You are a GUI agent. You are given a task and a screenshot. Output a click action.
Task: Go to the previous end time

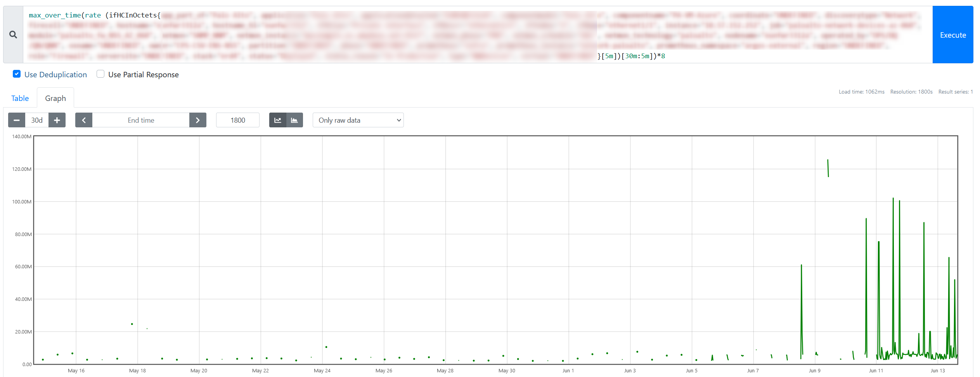84,120
